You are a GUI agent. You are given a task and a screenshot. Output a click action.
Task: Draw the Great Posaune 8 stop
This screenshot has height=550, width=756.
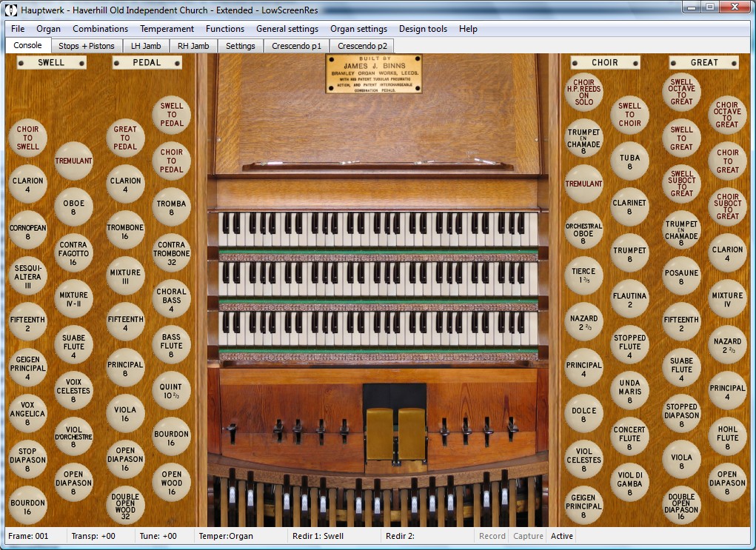[x=682, y=276]
